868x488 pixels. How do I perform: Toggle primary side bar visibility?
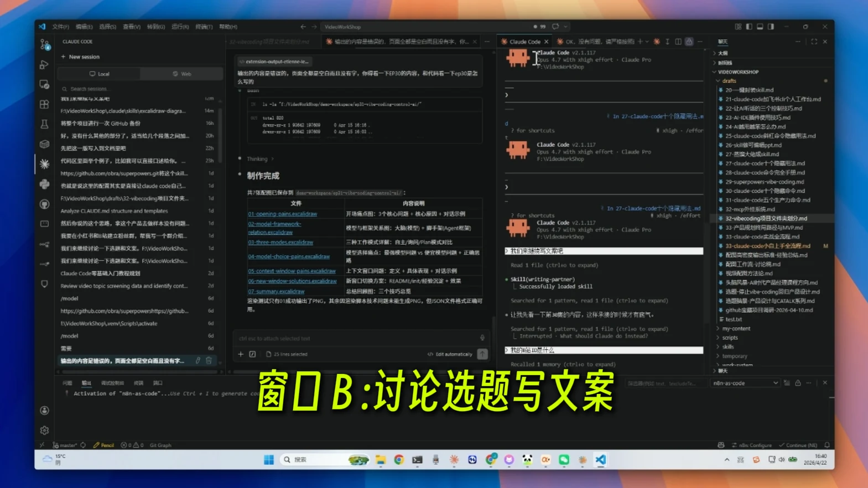[749, 27]
